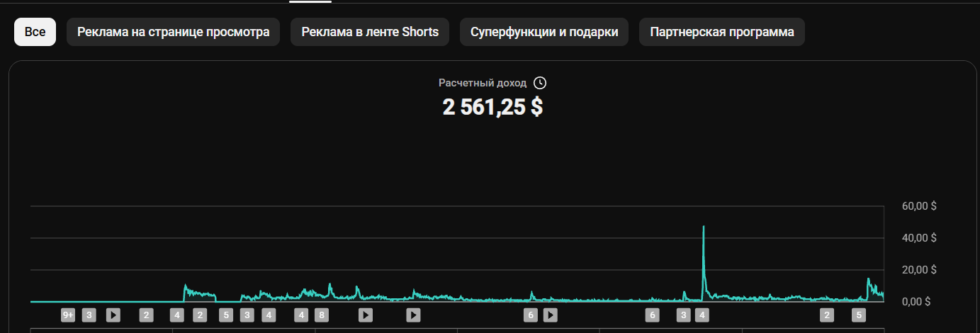Screen dimensions: 980x333
Task: Open the "3" marker just before the tallest spike's marker
Action: [683, 315]
